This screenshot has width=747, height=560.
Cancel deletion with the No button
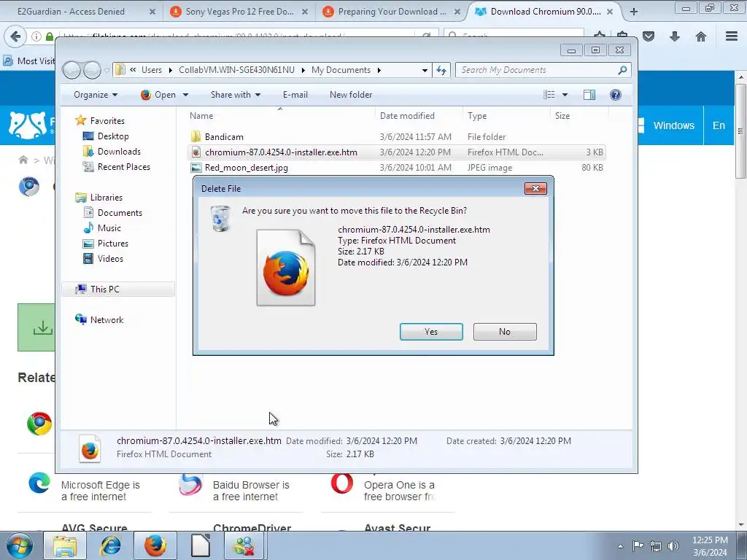point(505,332)
